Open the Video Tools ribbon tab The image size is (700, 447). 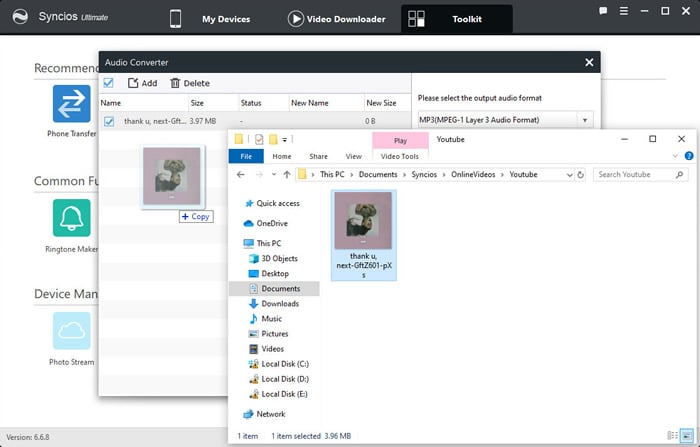(400, 156)
